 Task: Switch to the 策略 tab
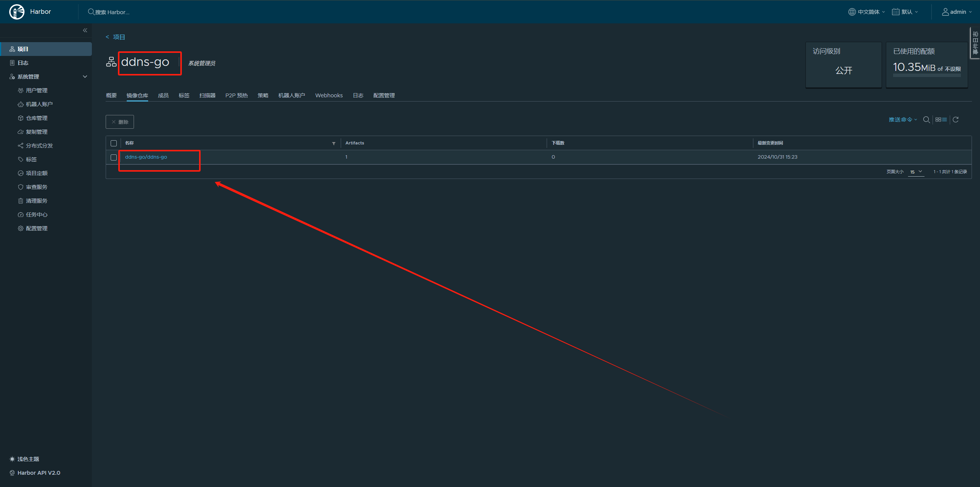tap(263, 95)
